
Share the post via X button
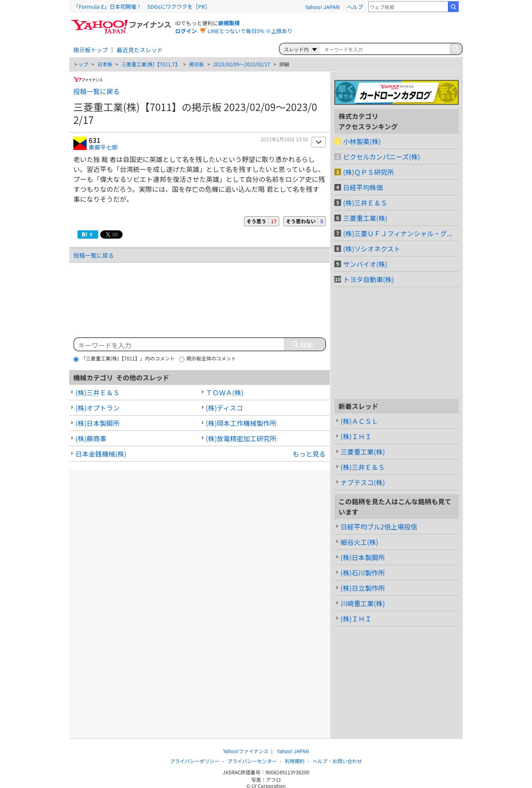coord(111,234)
